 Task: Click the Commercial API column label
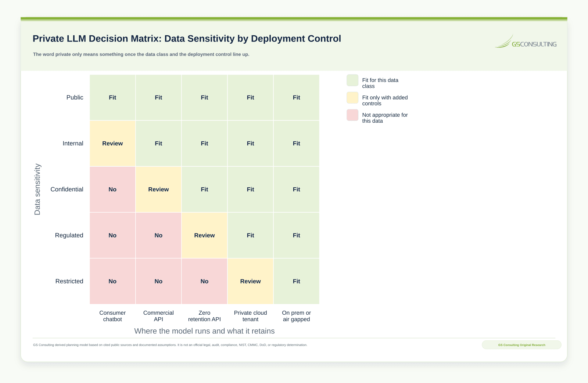click(x=158, y=316)
